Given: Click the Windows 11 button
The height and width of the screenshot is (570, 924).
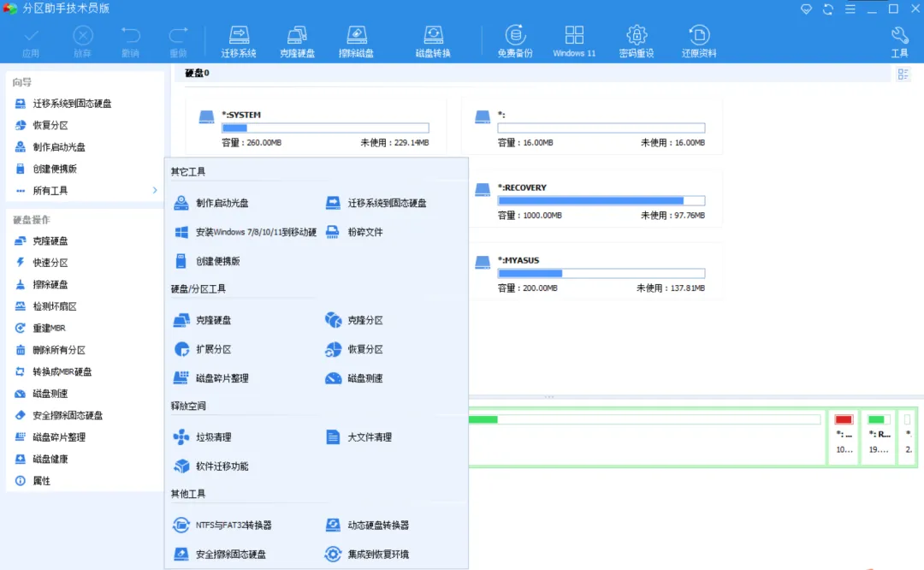Looking at the screenshot, I should pos(574,38).
